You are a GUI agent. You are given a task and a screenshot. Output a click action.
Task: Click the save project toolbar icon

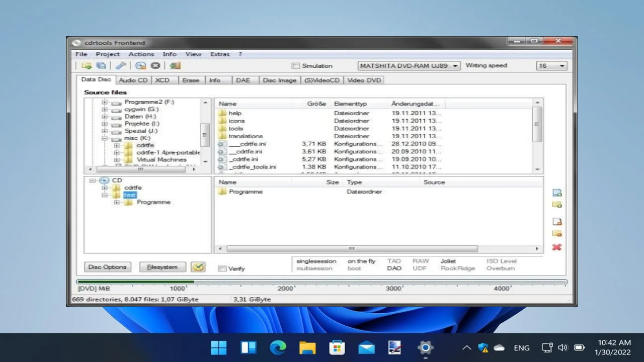point(101,65)
